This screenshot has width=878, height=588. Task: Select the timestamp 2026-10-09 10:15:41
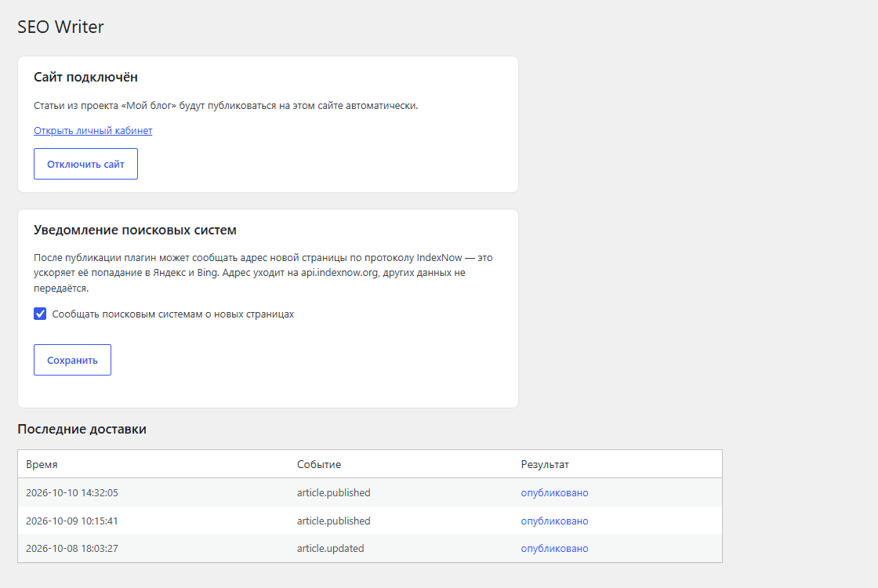click(71, 521)
